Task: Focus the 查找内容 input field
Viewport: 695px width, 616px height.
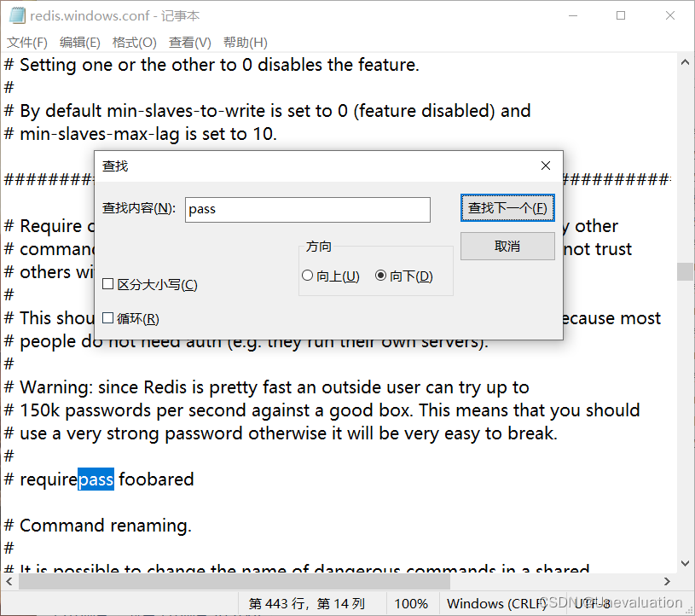Action: tap(308, 210)
